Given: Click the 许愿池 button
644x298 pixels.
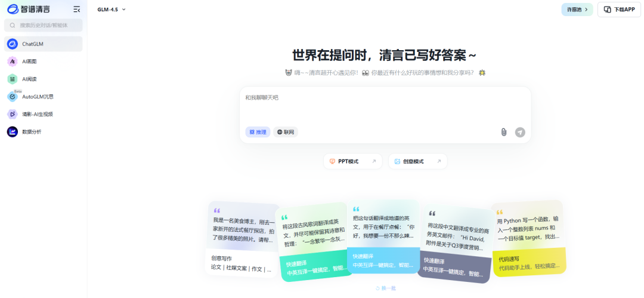Looking at the screenshot, I should (x=577, y=9).
